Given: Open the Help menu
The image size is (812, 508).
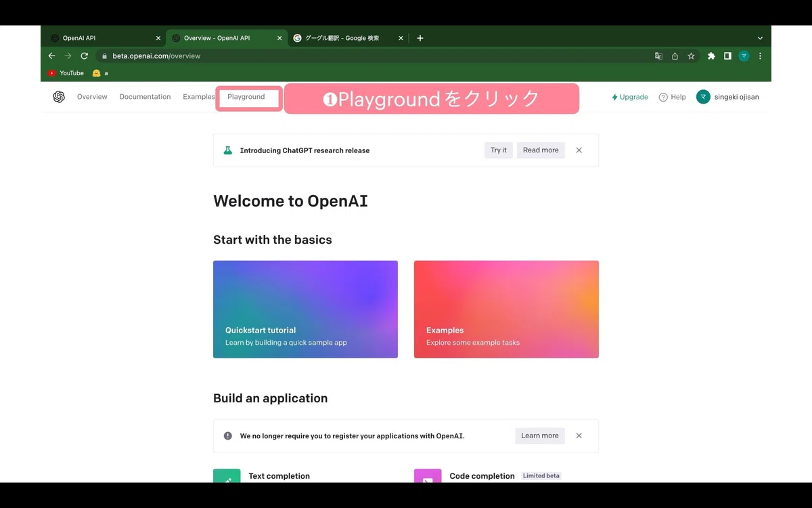Looking at the screenshot, I should click(x=672, y=97).
